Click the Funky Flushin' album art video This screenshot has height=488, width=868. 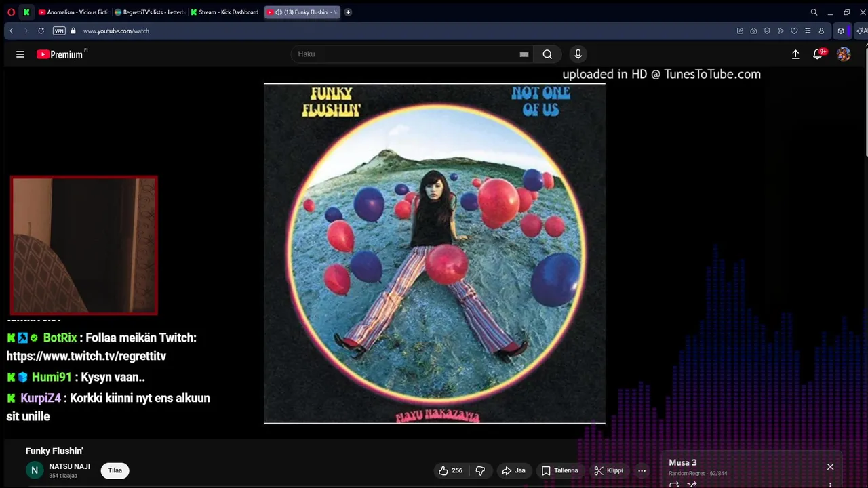tap(435, 253)
